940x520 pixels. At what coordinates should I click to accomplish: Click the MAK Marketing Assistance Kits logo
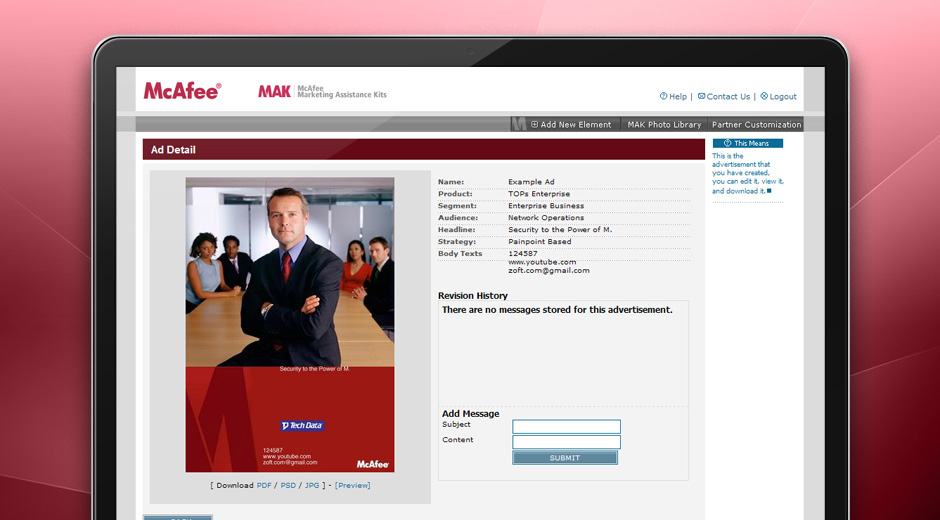click(323, 91)
